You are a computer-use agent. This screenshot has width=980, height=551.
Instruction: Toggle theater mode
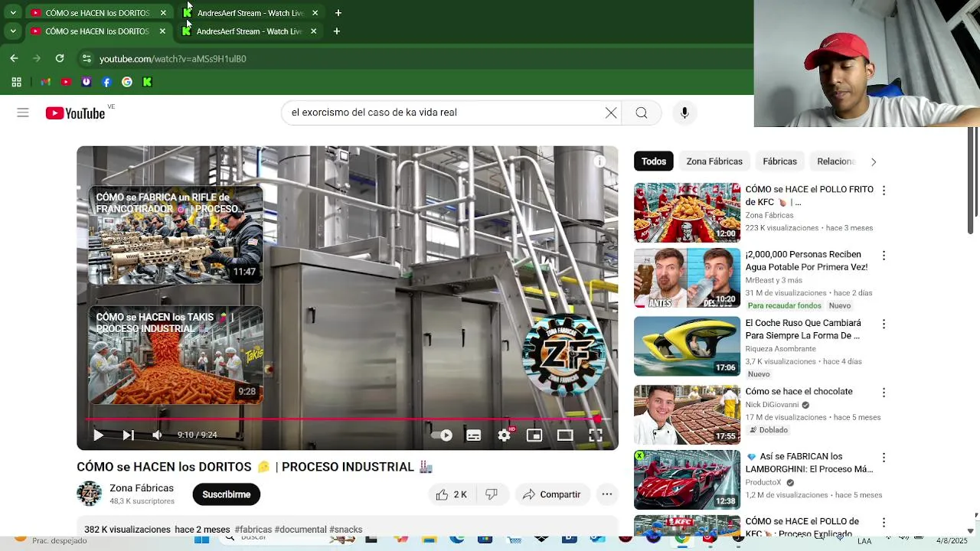pyautogui.click(x=565, y=435)
